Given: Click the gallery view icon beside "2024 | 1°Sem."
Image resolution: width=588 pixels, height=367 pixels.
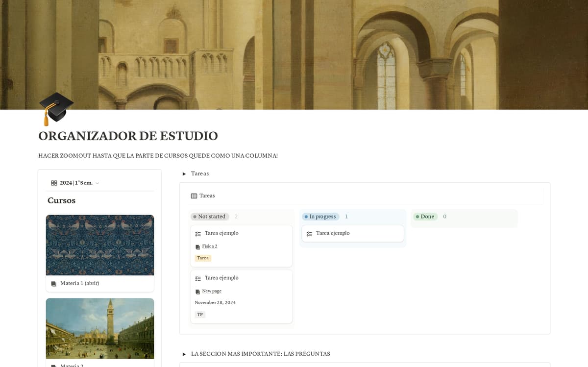Looking at the screenshot, I should pos(54,183).
